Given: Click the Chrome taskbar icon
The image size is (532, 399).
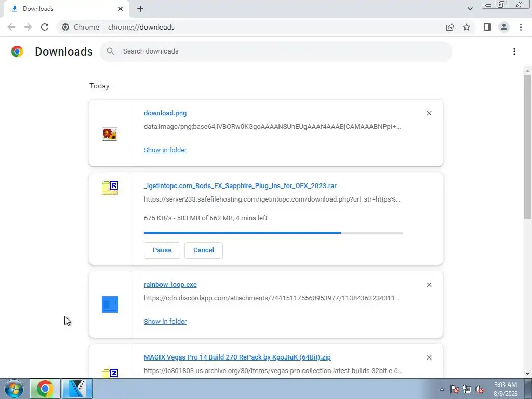Looking at the screenshot, I should click(45, 389).
